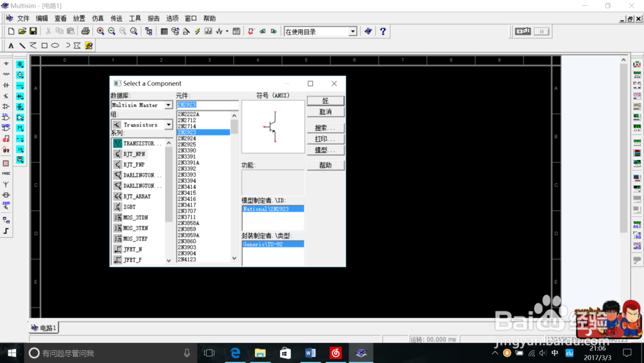Select the JFET_N family
The width and height of the screenshot is (644, 363).
point(132,249)
